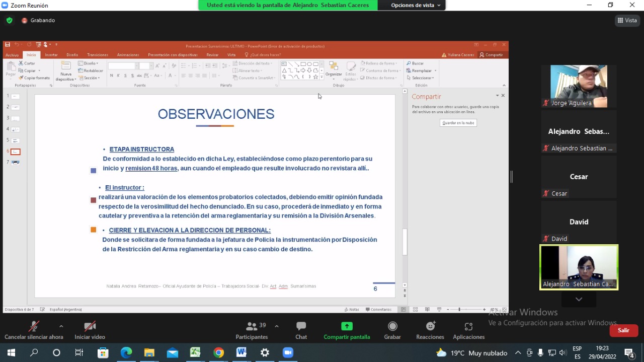Switch layout using the Vista button

[x=627, y=21]
